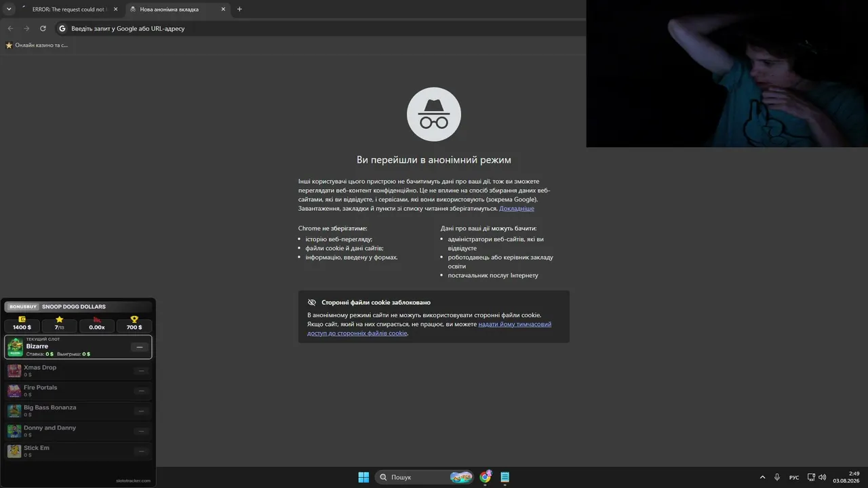Reload the current page
Screen dimensions: 868x488
(x=43, y=28)
